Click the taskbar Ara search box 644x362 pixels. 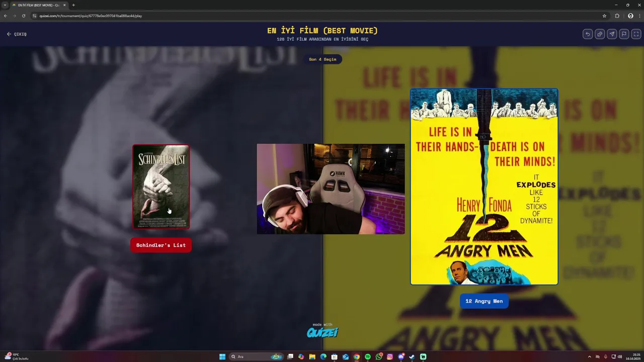257,356
